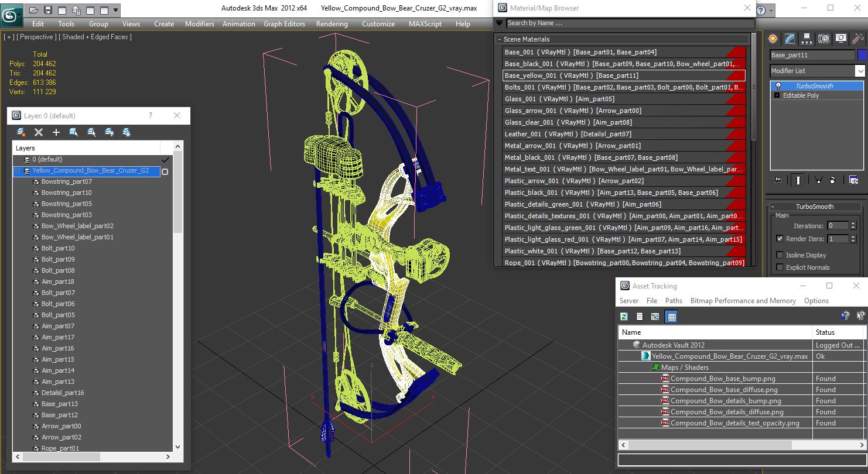The width and height of the screenshot is (868, 474).
Task: Click the Refresh icon in Asset Tracking
Action: [x=624, y=317]
